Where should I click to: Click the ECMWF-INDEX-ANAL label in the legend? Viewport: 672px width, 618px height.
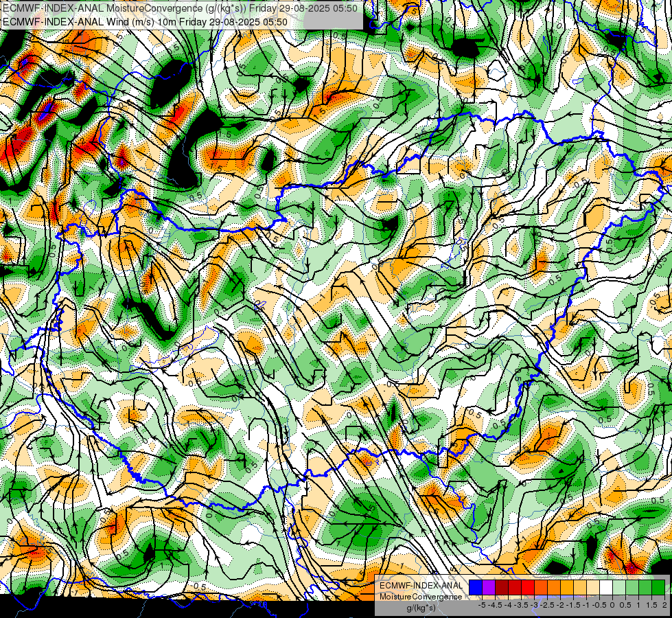pos(421,586)
